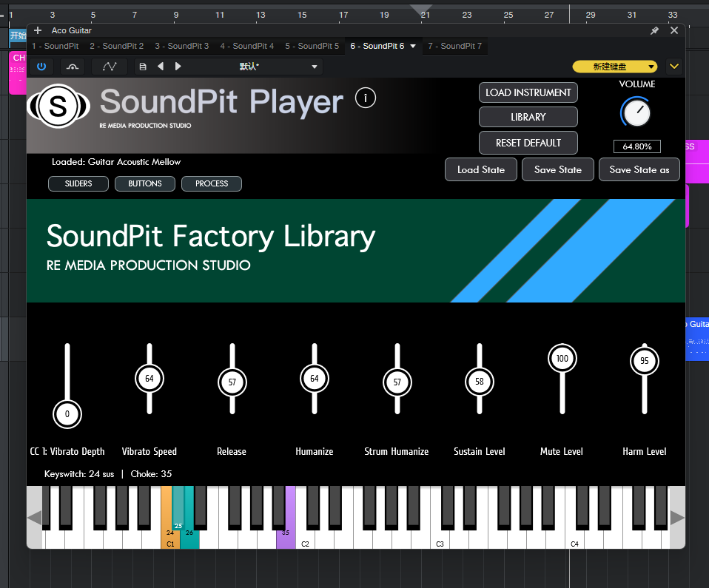The image size is (709, 588).
Task: Click the Strum Humanize slider handle
Action: coord(397,382)
